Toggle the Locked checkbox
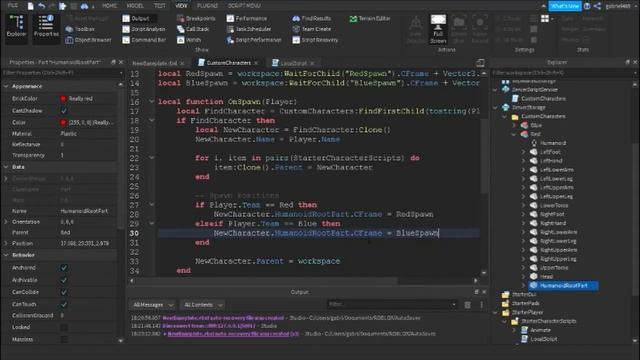Screen dimensions: 640x360 click(64, 327)
